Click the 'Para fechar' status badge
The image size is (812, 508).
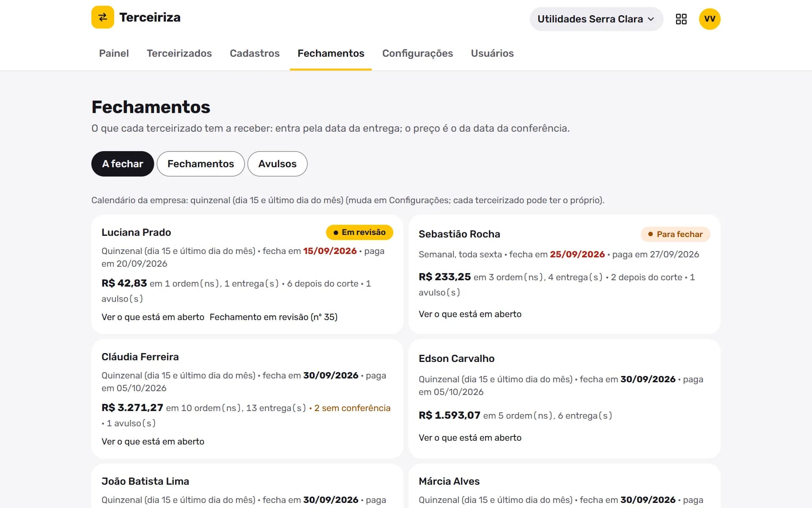tap(675, 234)
